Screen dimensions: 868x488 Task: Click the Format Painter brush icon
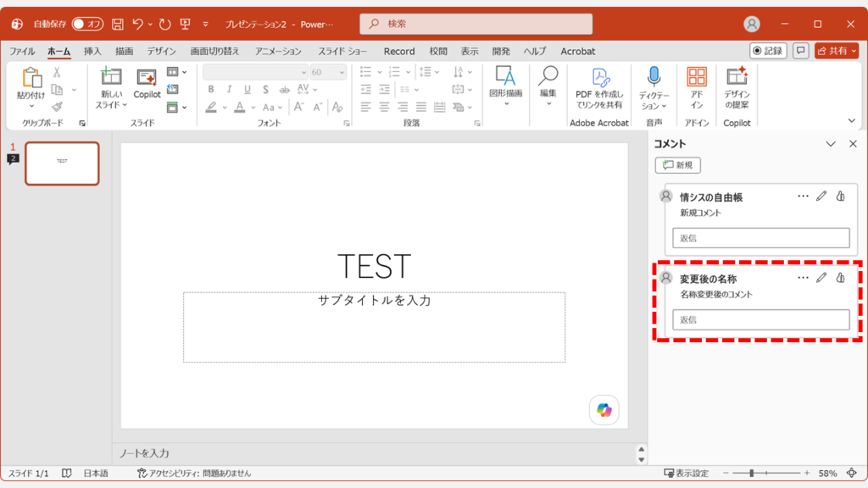(57, 107)
